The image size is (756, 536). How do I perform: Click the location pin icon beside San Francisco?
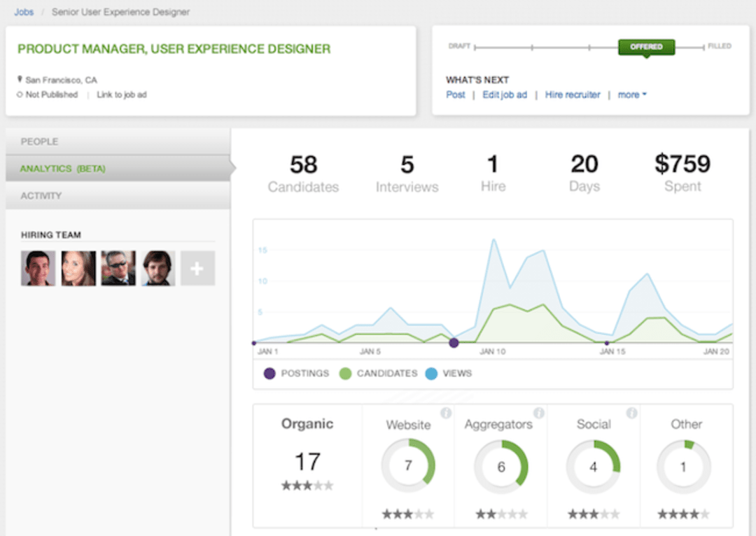(20, 78)
